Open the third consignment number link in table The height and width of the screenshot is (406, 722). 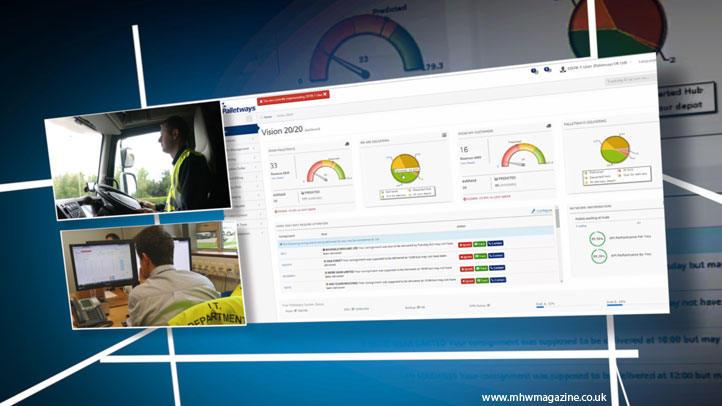(x=289, y=276)
